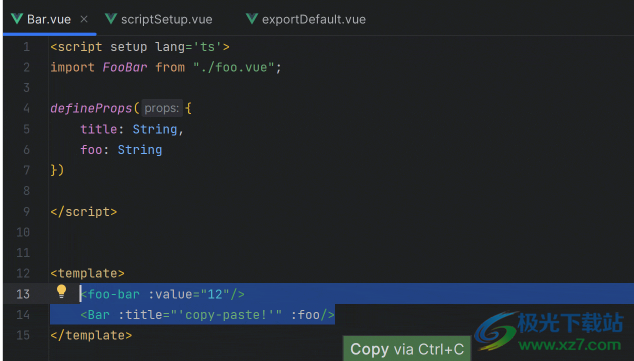Click the foo prop on line 6

click(91, 150)
